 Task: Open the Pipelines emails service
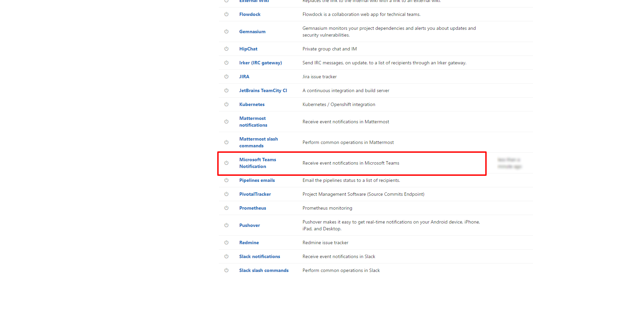click(x=257, y=180)
